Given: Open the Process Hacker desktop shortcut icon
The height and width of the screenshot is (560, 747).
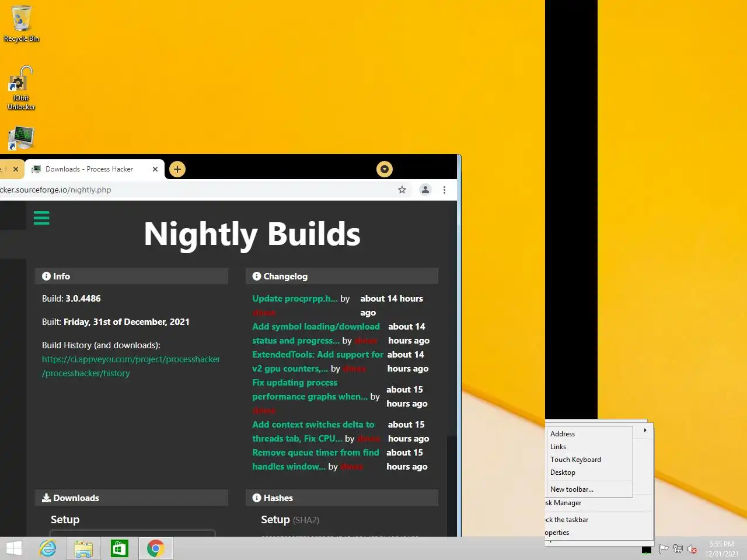Looking at the screenshot, I should click(x=22, y=139).
